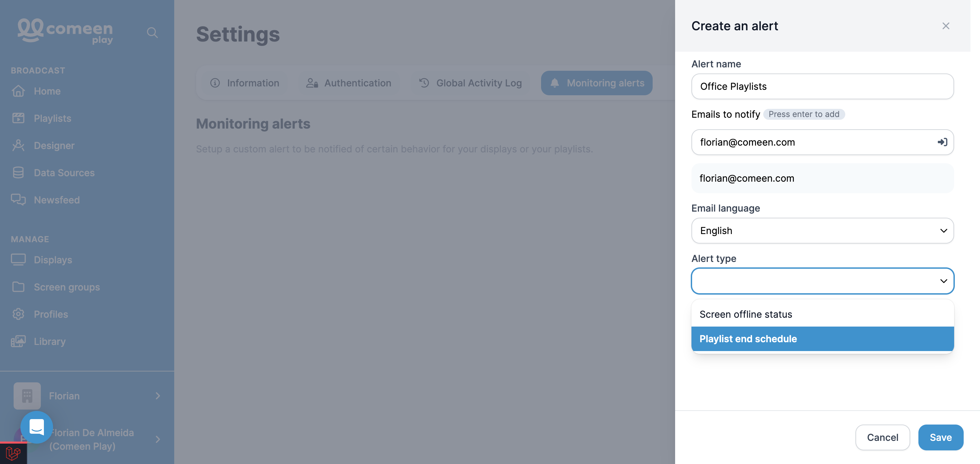980x464 pixels.
Task: Open the Profiles link in sidebar
Action: 51,314
